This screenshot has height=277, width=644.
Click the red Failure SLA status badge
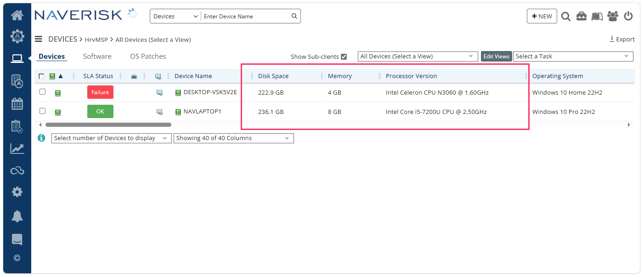click(100, 92)
